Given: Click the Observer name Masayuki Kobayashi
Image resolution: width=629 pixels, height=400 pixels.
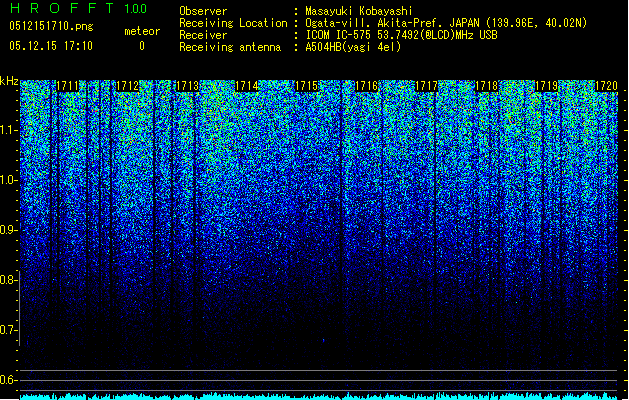Looking at the screenshot, I should click(359, 11).
